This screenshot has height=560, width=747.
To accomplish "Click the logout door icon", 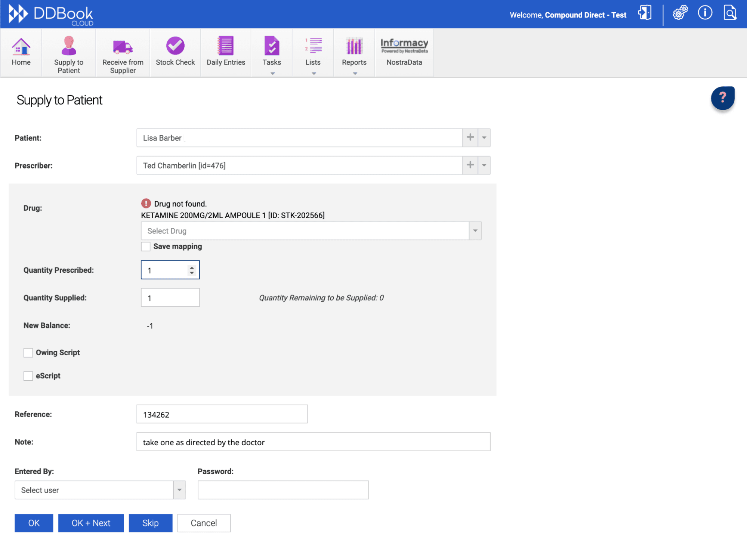I will click(x=645, y=13).
